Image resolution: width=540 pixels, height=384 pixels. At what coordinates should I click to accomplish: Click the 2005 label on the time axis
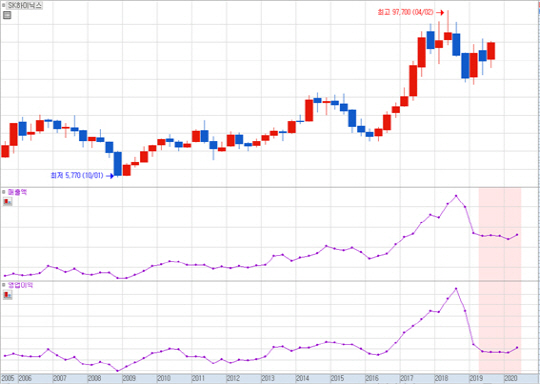(x=8, y=378)
